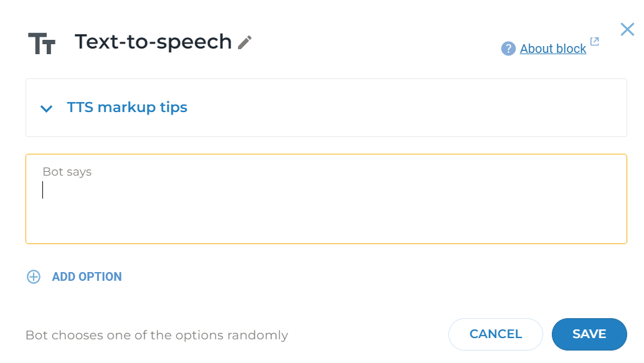Open the external link icon beside About block
644x363 pixels.
594,41
